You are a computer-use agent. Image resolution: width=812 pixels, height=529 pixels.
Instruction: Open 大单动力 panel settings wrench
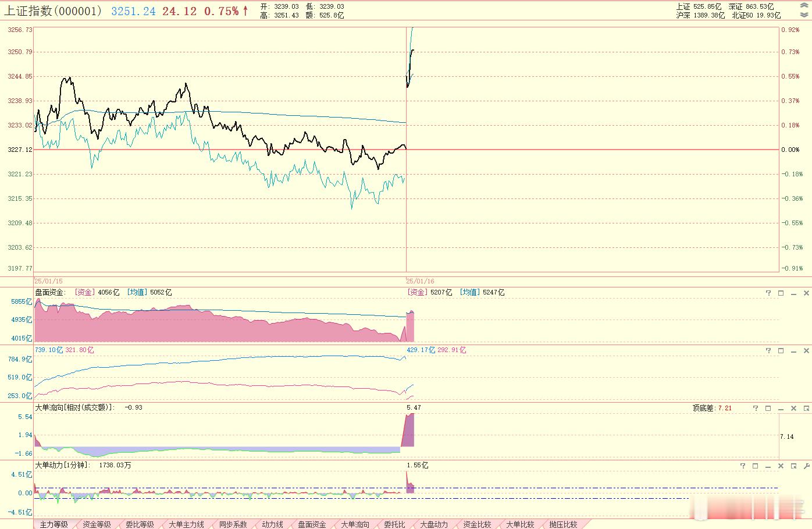[807, 466]
